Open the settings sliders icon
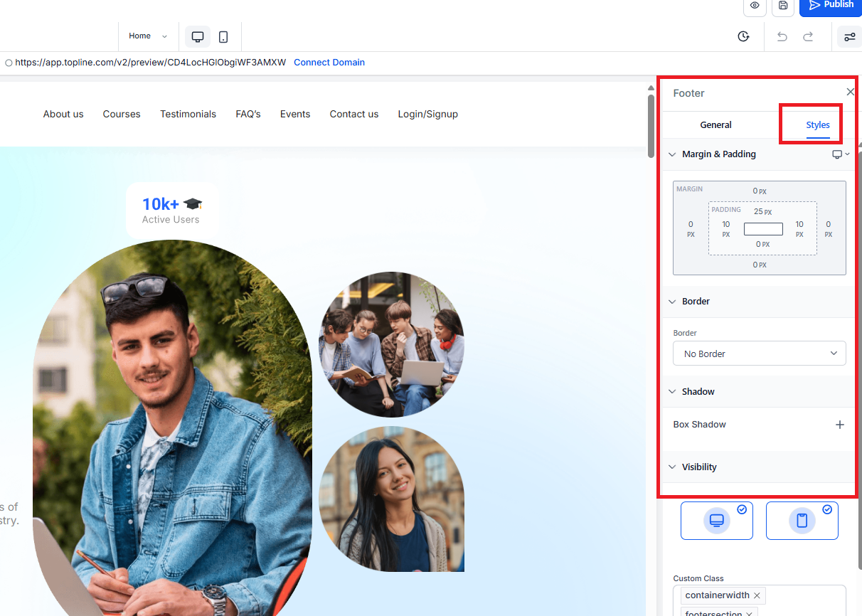Screen dimensions: 862x616 (849, 36)
